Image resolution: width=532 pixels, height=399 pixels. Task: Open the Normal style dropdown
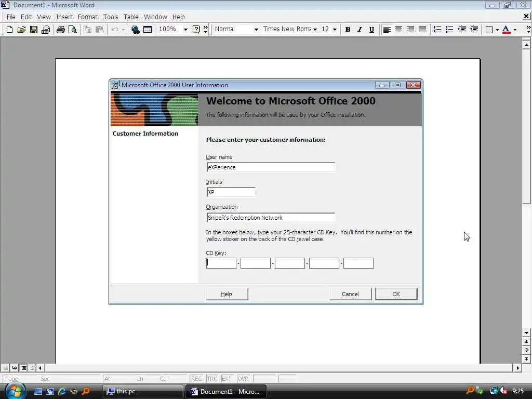pyautogui.click(x=256, y=30)
